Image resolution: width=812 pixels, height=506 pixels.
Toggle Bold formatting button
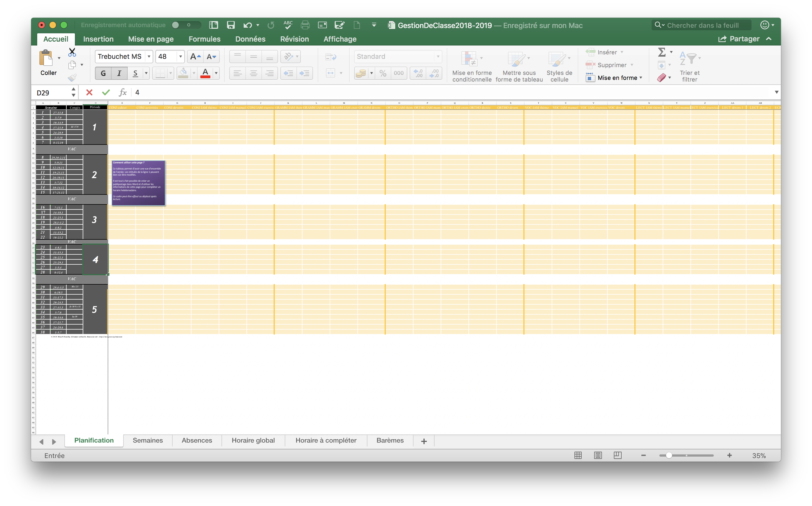pos(103,73)
